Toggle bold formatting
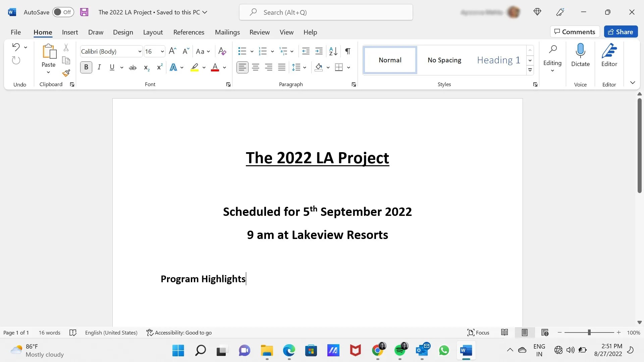The width and height of the screenshot is (644, 362). click(x=86, y=67)
